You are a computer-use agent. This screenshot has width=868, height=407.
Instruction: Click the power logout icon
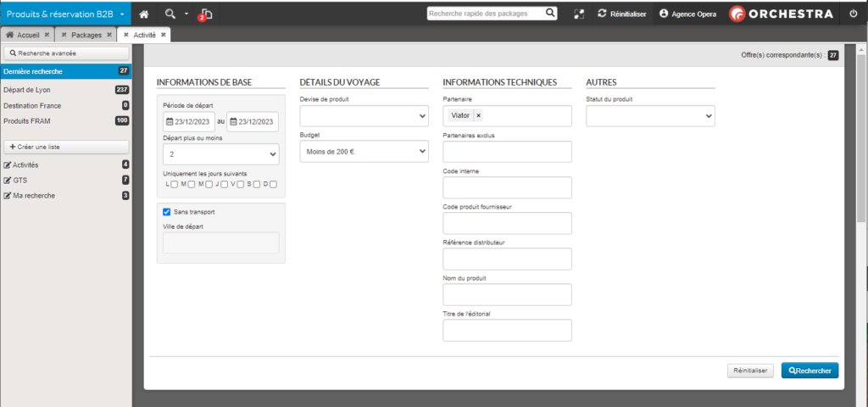pyautogui.click(x=853, y=14)
